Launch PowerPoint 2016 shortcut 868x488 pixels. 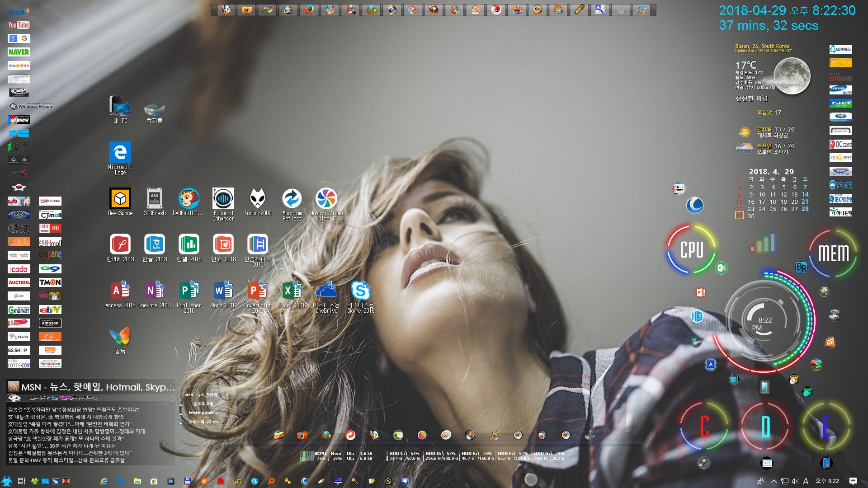258,296
